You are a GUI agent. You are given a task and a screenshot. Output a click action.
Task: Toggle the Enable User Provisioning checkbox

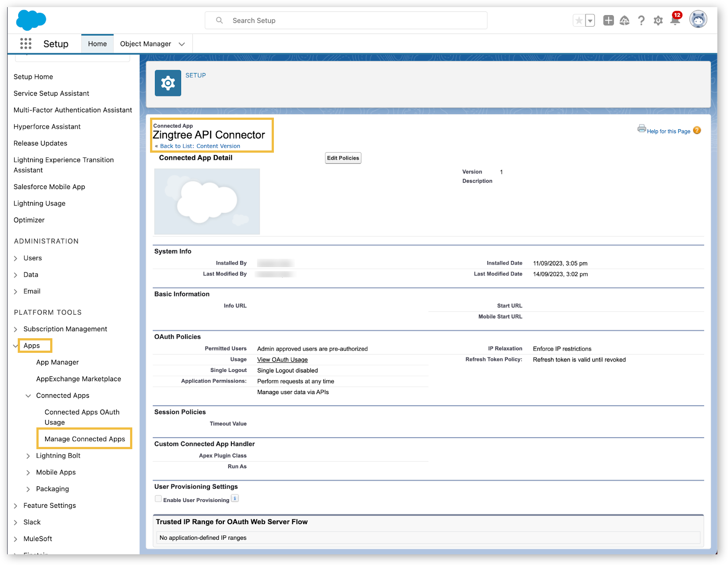tap(158, 499)
